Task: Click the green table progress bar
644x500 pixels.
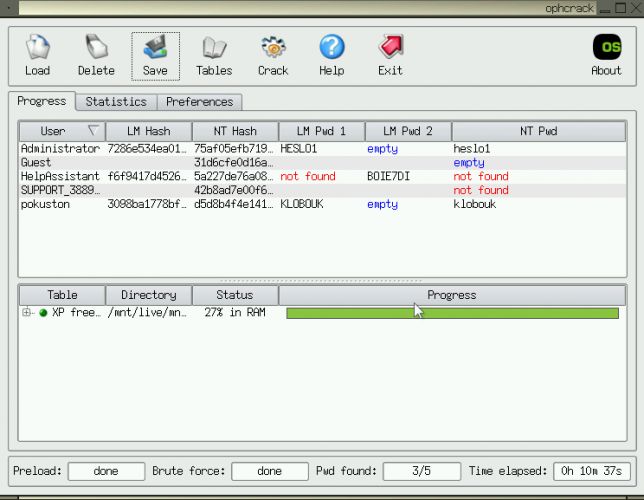Action: pos(453,313)
